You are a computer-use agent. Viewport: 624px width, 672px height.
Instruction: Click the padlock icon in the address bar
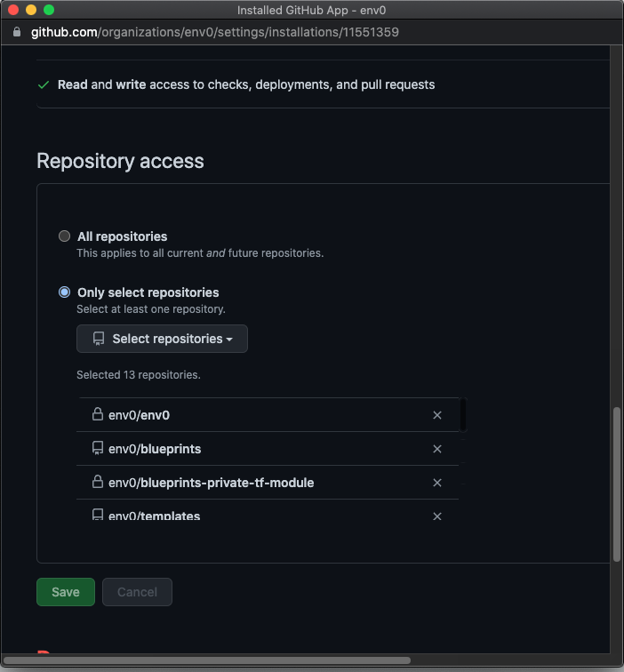[x=17, y=32]
